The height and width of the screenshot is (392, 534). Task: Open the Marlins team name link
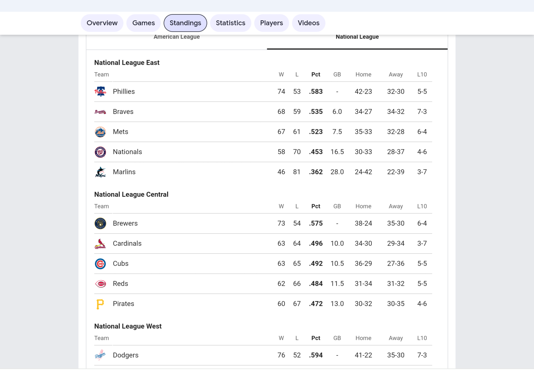coord(124,172)
